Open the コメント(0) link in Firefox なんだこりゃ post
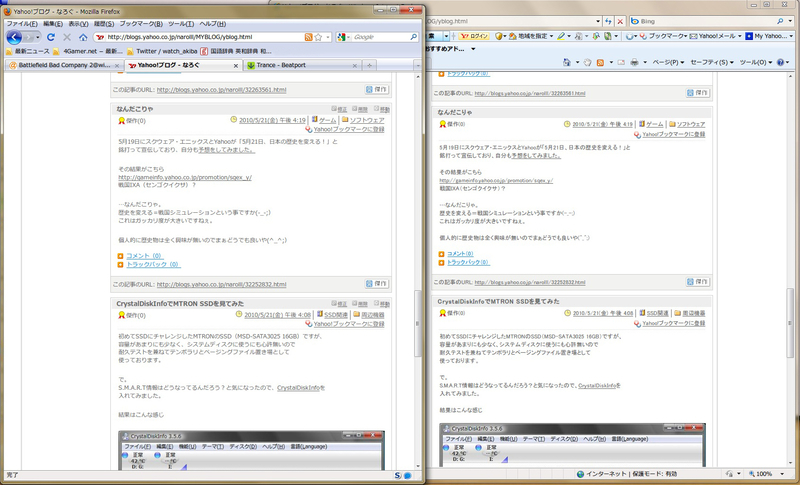 click(144, 256)
